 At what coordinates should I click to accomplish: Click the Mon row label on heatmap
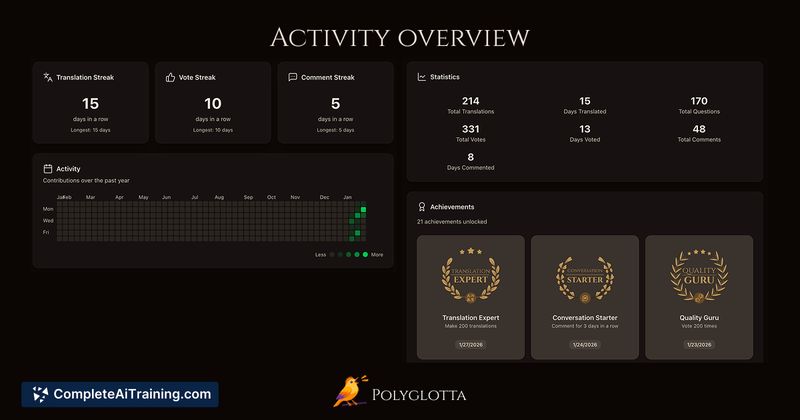click(48, 209)
